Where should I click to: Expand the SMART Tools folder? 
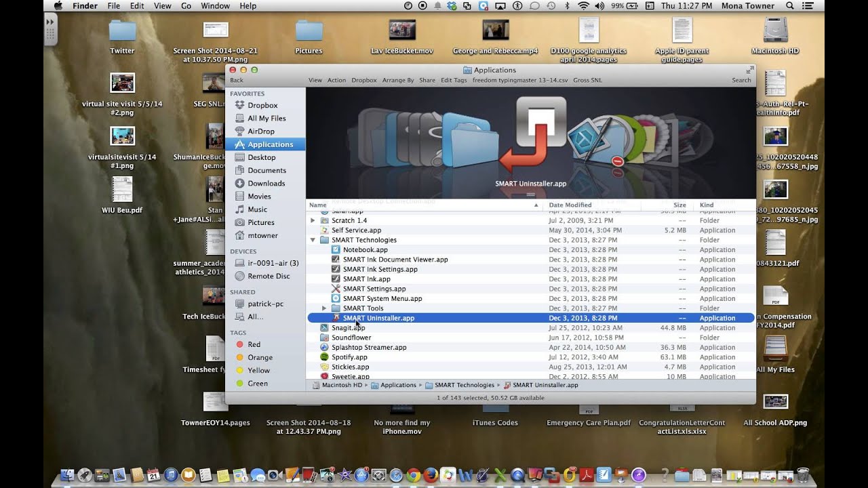(323, 308)
